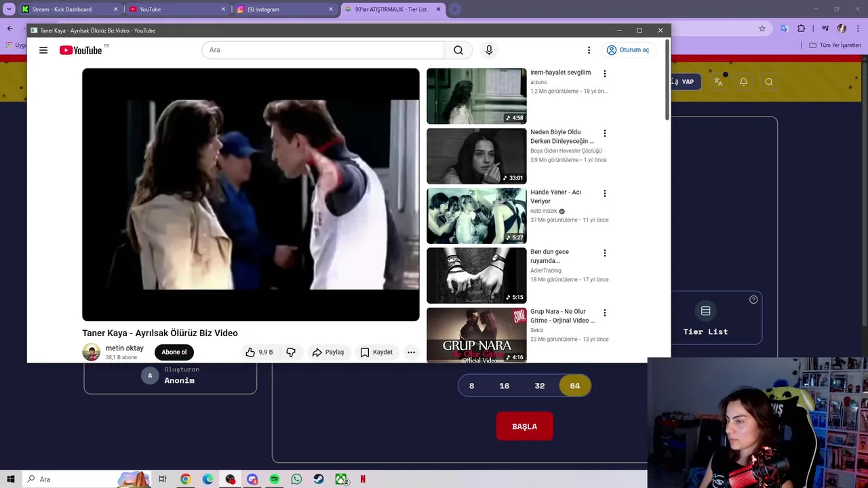Viewport: 868px width, 488px height.
Task: Bookmark page with the star icon
Action: pos(762,28)
